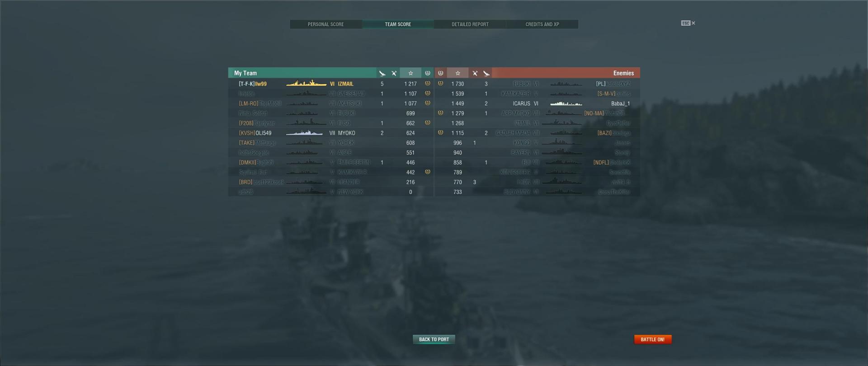Select enemy BabaJ_1 ICARUS row
This screenshot has height=366, width=868.
click(x=537, y=103)
